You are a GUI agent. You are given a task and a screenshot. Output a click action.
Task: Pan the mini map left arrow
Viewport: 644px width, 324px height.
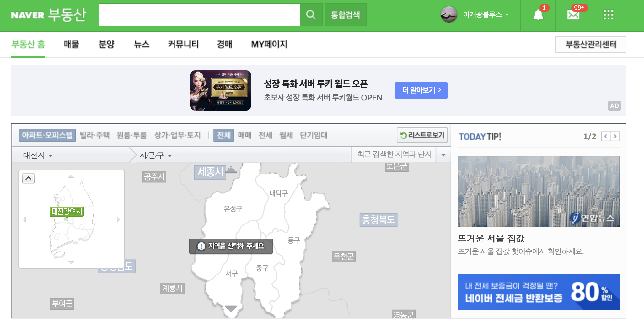24,219
